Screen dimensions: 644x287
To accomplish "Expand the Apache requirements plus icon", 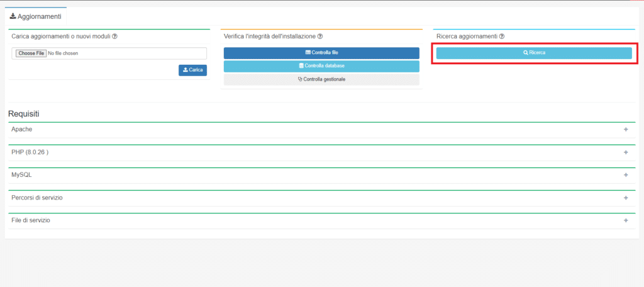I will click(x=626, y=130).
